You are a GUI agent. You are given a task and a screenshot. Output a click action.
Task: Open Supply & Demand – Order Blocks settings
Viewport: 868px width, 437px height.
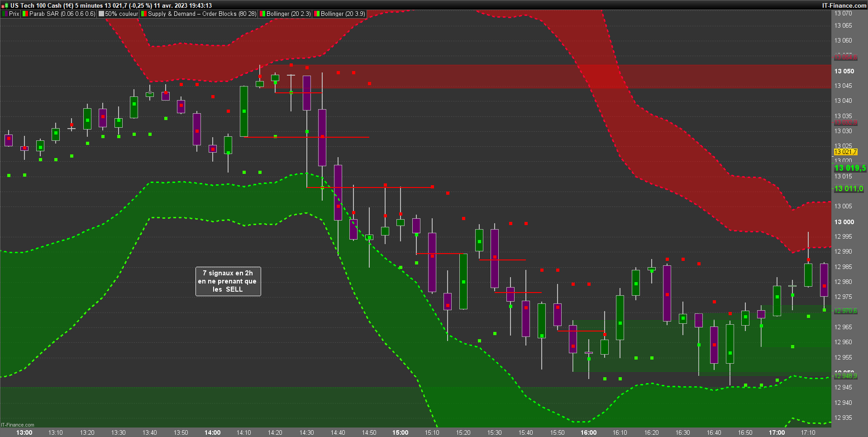pyautogui.click(x=202, y=14)
